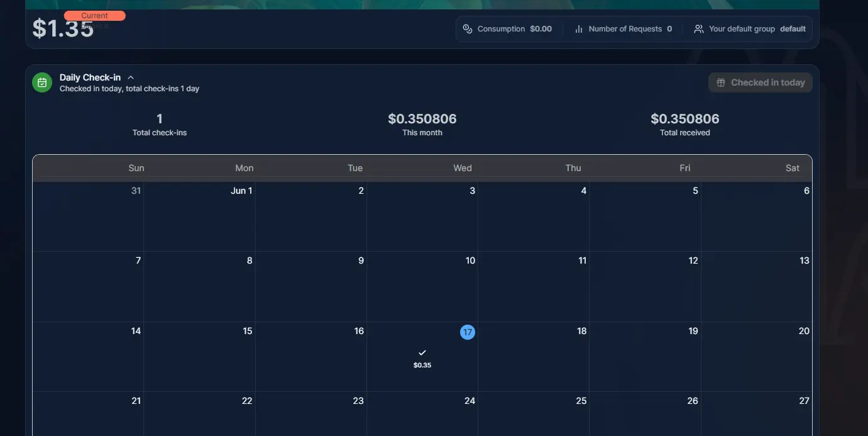The height and width of the screenshot is (436, 868).
Task: Click the Tue column header
Action: click(x=355, y=168)
